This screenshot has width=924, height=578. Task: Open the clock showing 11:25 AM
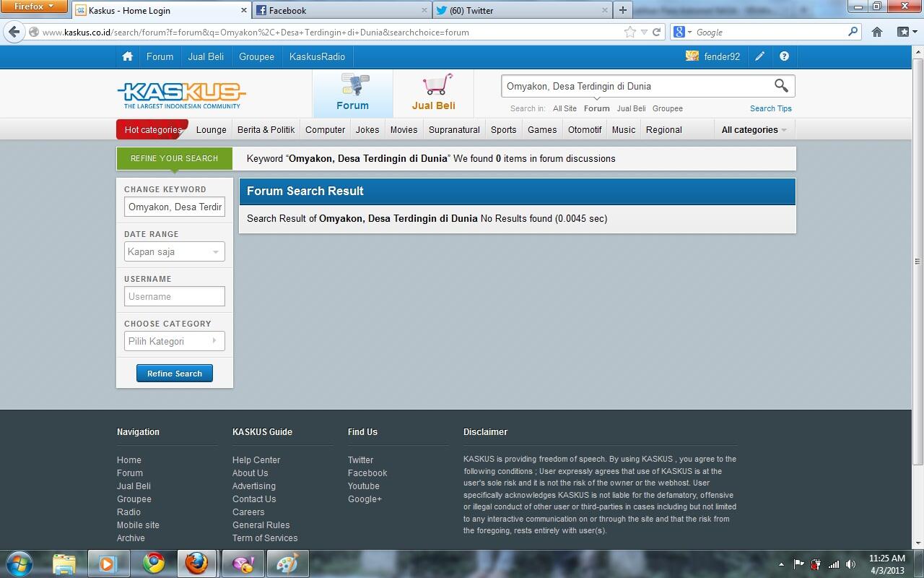[886, 558]
